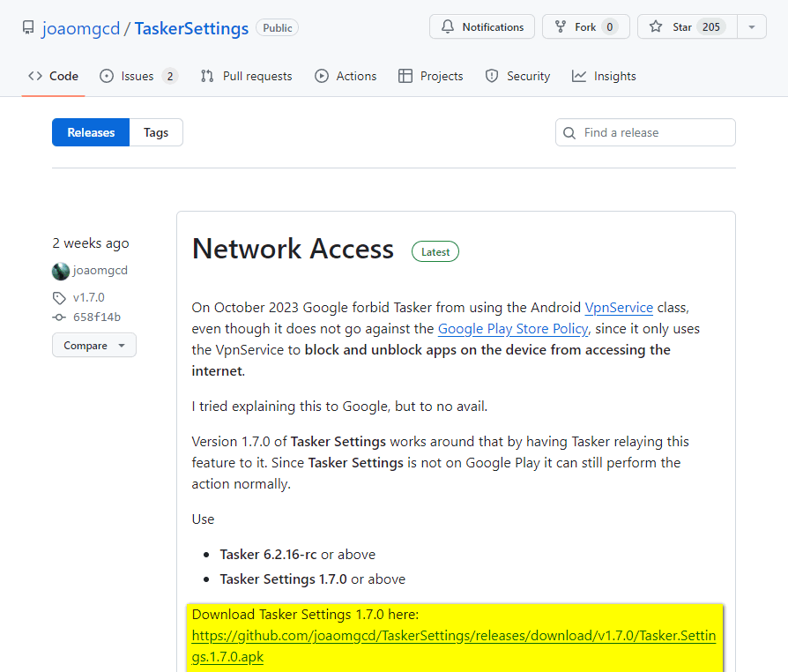Open the Issues tab
Screen dimensions: 788x672
[x=138, y=76]
